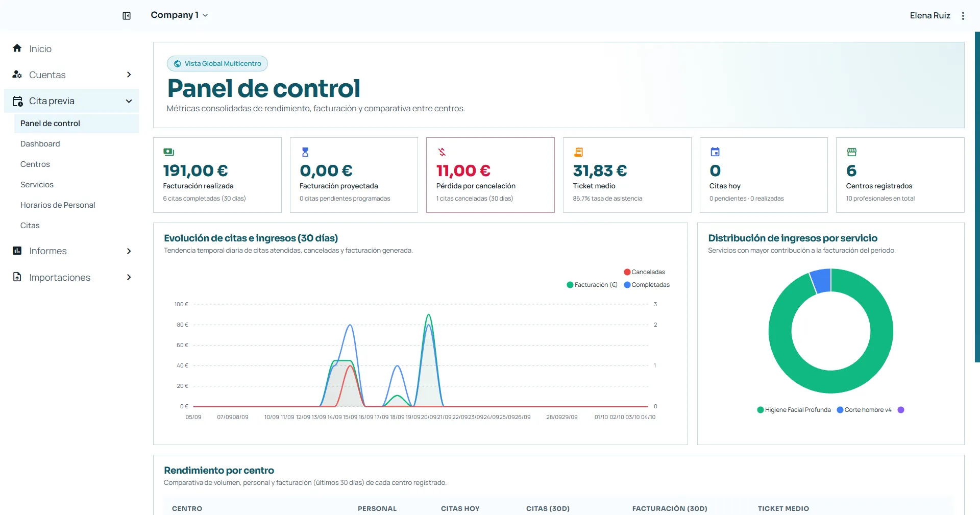This screenshot has height=515, width=980.
Task: Open the Company 1 selector dropdown
Action: pos(179,15)
